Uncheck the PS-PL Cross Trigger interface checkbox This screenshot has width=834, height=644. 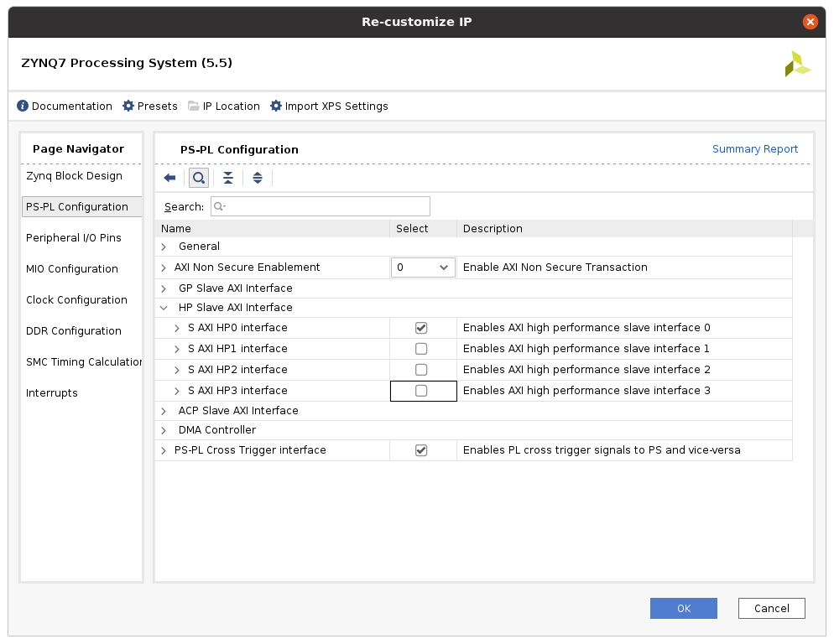[421, 450]
